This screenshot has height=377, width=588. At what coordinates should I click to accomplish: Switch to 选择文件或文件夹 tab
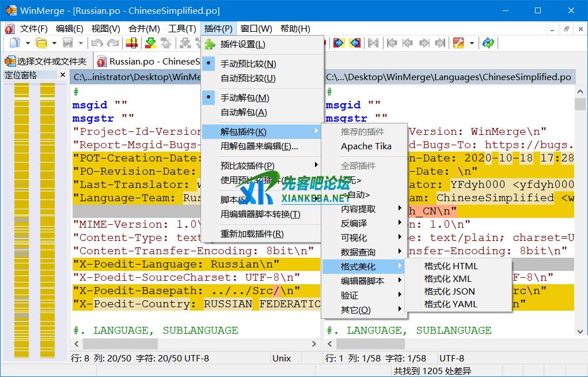pos(47,61)
